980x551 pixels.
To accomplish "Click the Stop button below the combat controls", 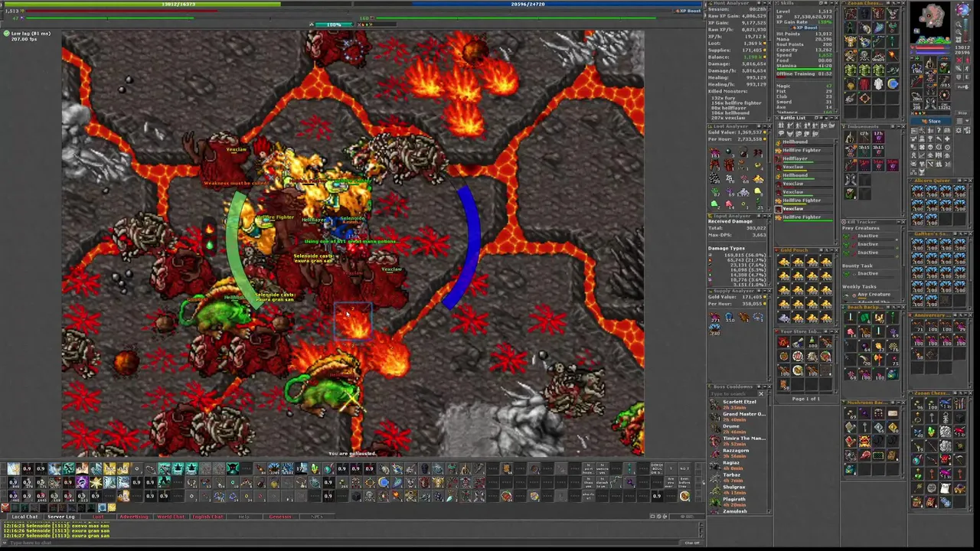I will click(962, 112).
